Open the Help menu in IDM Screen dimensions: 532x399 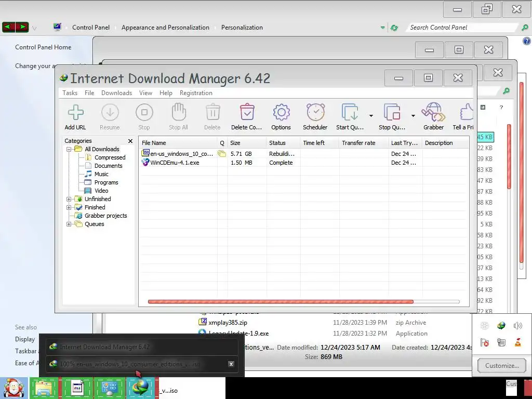pyautogui.click(x=166, y=93)
